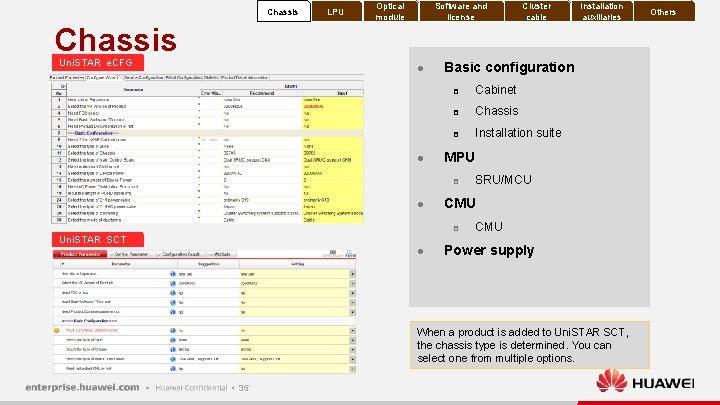This screenshot has width=720, height=405.
Task: Open Attribute tab in SCT
Action: (221, 254)
